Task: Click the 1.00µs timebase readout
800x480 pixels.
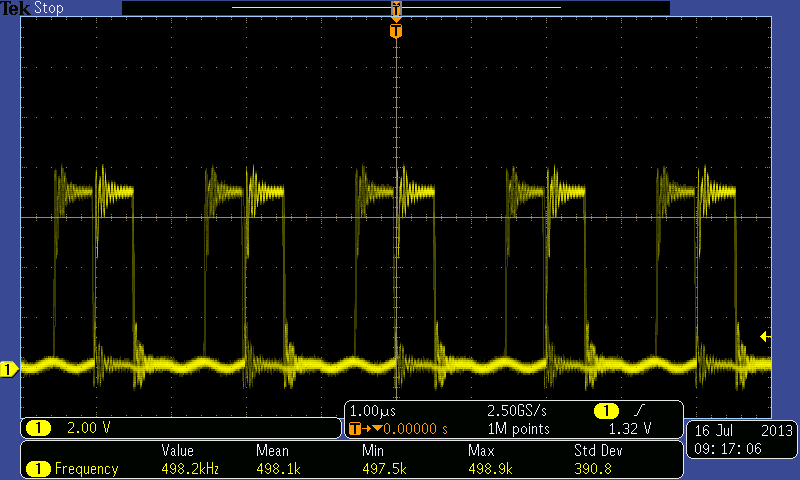Action: pyautogui.click(x=372, y=411)
